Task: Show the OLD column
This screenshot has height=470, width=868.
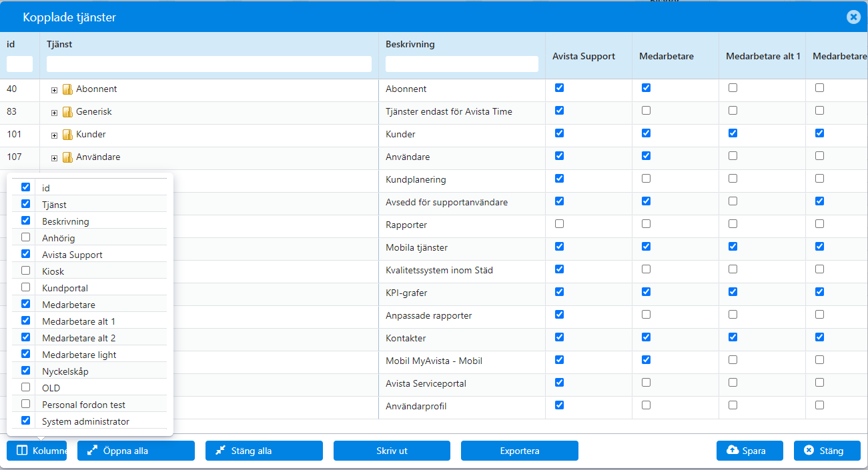Action: 25,387
